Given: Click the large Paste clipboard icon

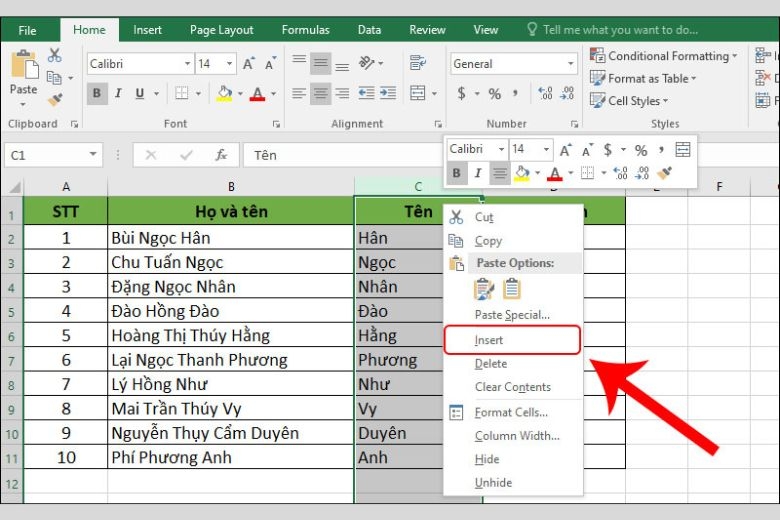Looking at the screenshot, I should [24, 65].
